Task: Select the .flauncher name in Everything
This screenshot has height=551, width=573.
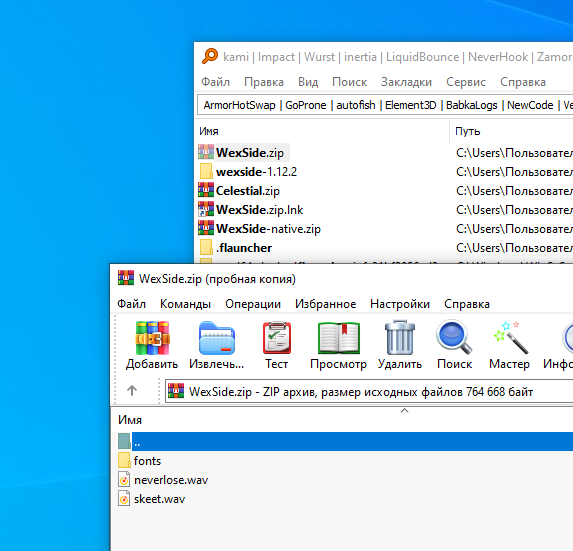Action: point(244,248)
